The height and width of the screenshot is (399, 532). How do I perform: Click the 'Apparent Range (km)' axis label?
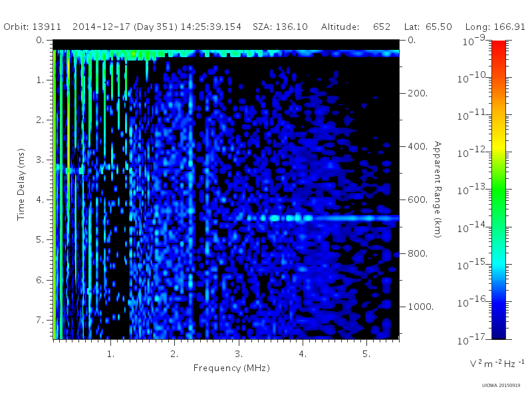[x=438, y=190]
